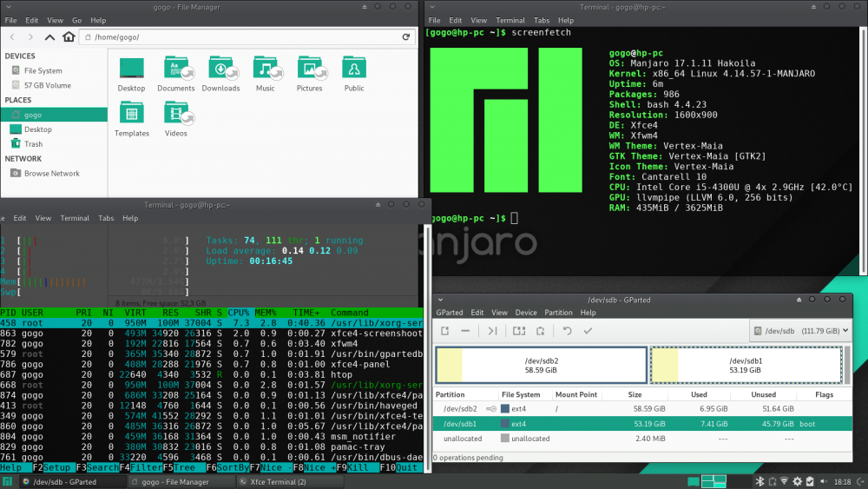
Task: Open Manjaro start menu on panel
Action: point(8,482)
